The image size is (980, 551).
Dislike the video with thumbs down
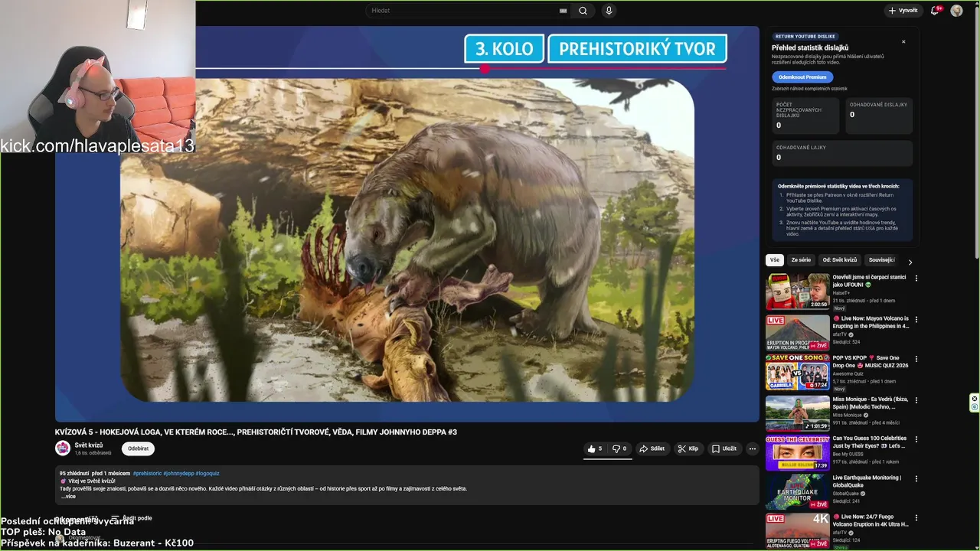[619, 449]
